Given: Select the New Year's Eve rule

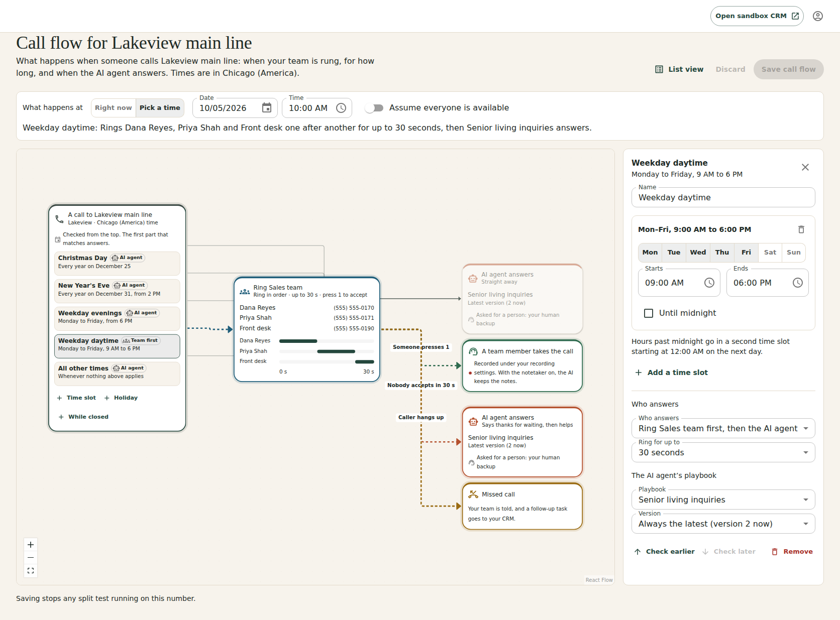Looking at the screenshot, I should tap(117, 291).
